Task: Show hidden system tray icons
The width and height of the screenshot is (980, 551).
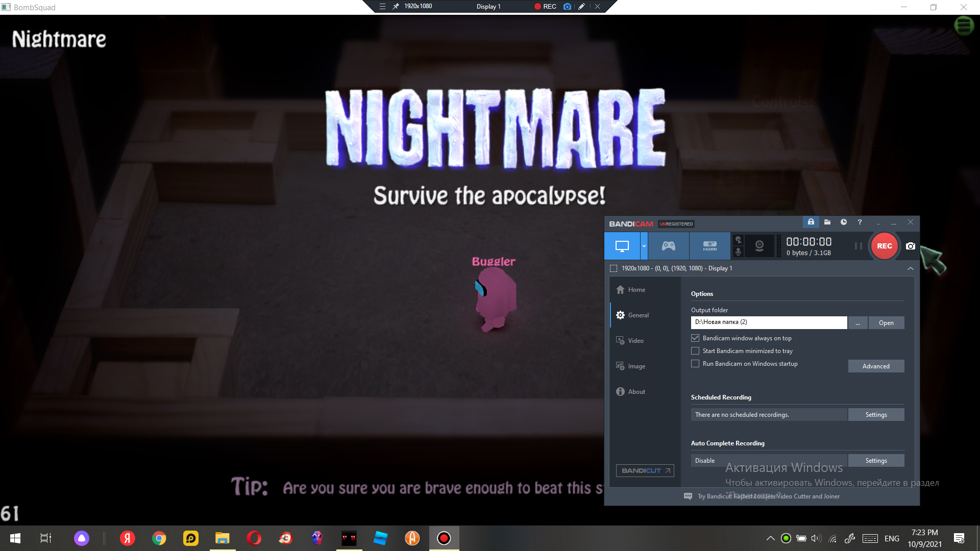Action: (770, 538)
